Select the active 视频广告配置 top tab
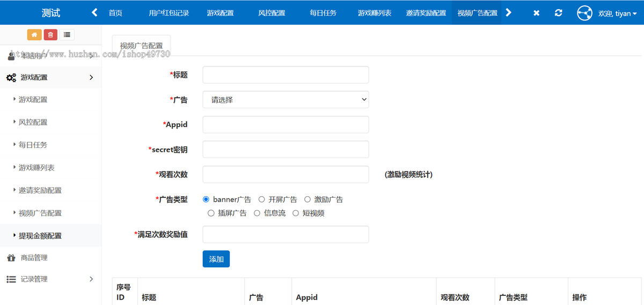The width and height of the screenshot is (644, 305). (x=477, y=13)
